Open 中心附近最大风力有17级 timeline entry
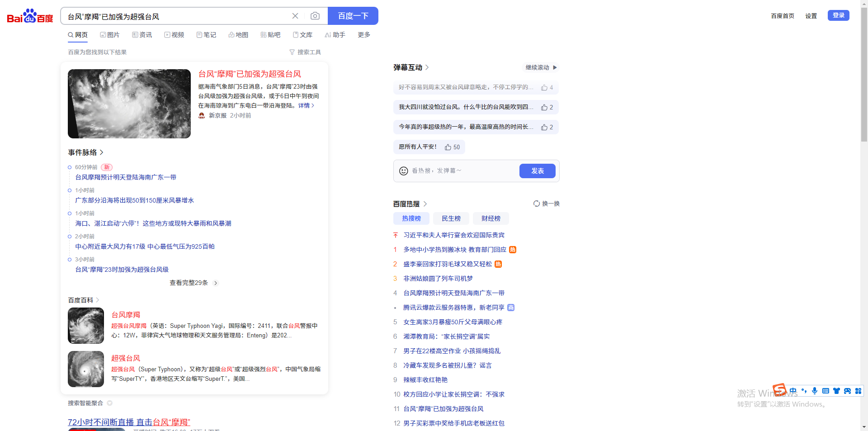Image resolution: width=868 pixels, height=431 pixels. pos(145,246)
